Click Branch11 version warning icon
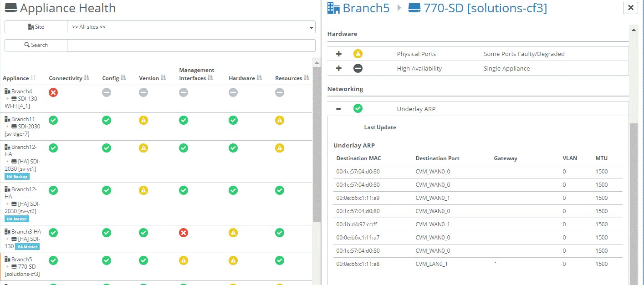Viewport: 644px width, 285px height. pos(143,120)
